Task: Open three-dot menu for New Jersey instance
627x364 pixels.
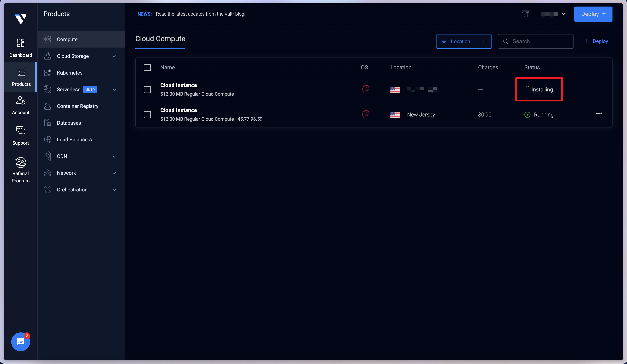Action: [599, 113]
